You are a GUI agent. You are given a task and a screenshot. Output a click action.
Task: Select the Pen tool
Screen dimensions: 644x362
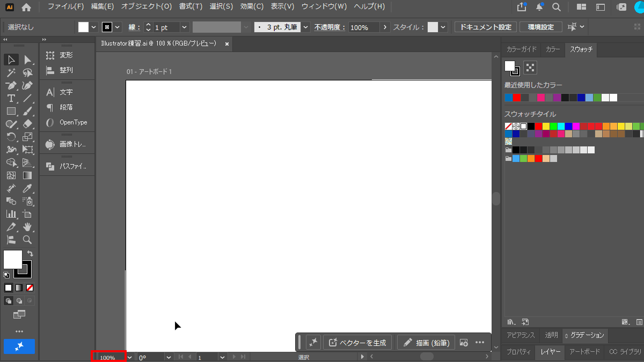(11, 85)
